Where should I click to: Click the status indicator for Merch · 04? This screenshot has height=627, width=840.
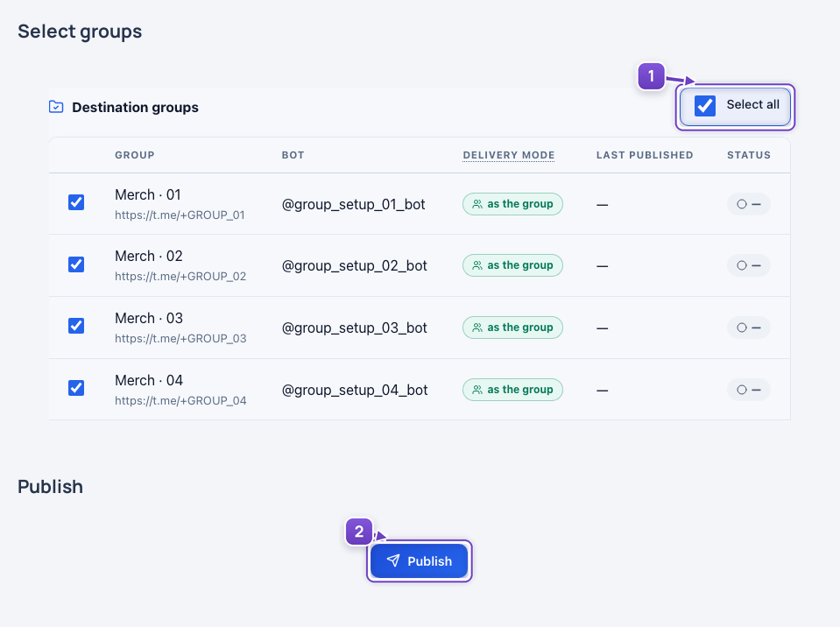coord(748,390)
